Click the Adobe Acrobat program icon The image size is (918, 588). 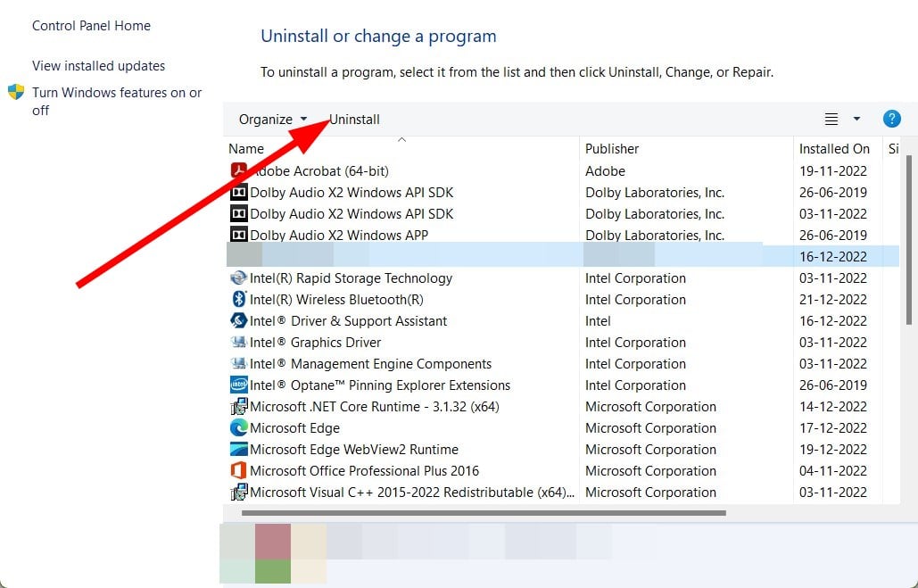tap(238, 170)
